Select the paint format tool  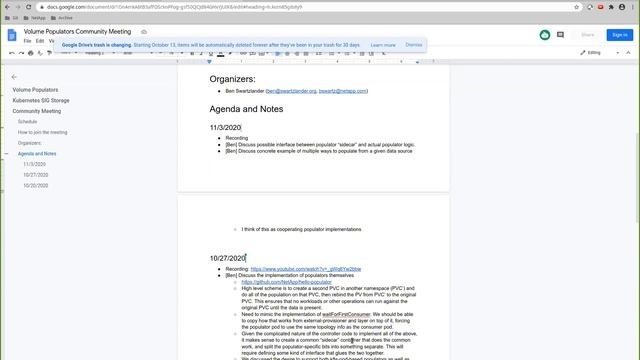tap(49, 53)
